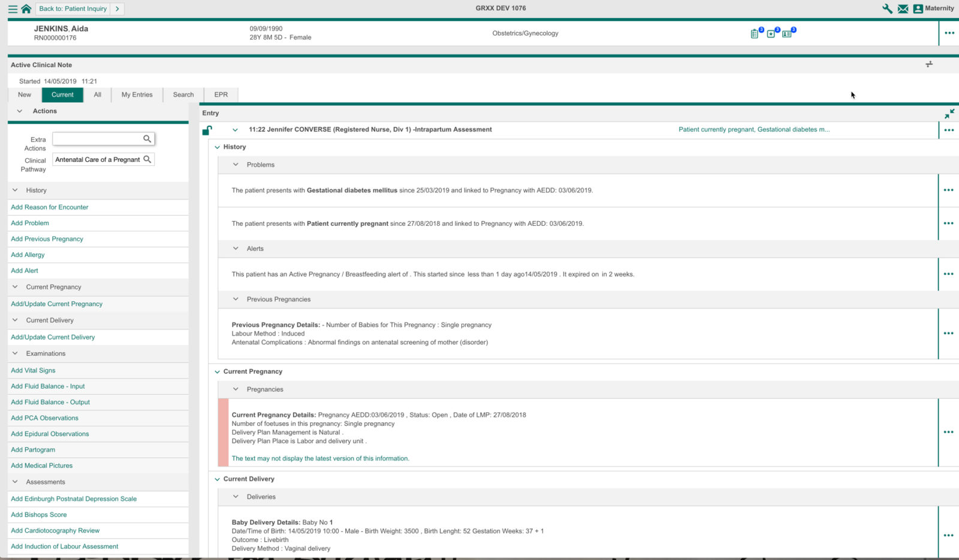The image size is (959, 560).
Task: Collapse the Previous Pregnancies section
Action: (237, 299)
